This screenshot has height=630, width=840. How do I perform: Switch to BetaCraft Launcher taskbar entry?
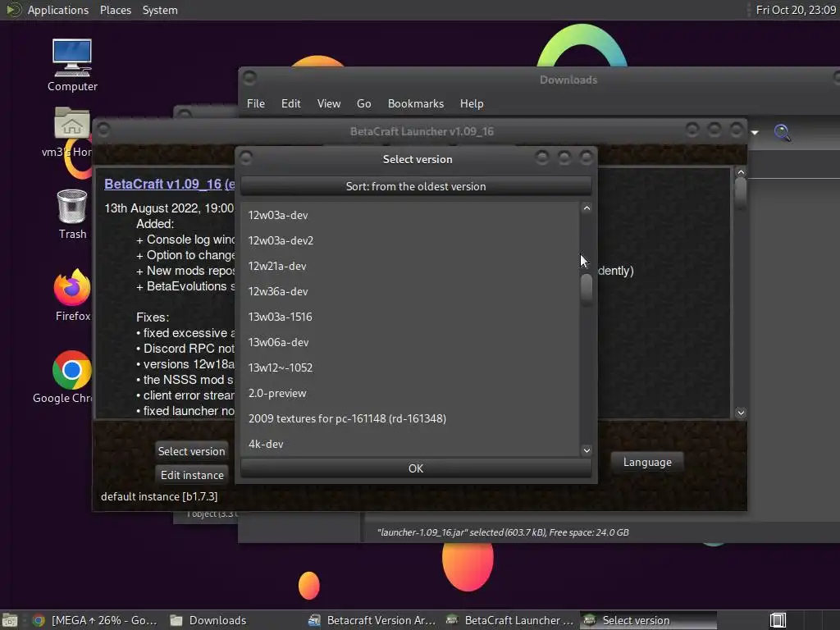point(510,620)
